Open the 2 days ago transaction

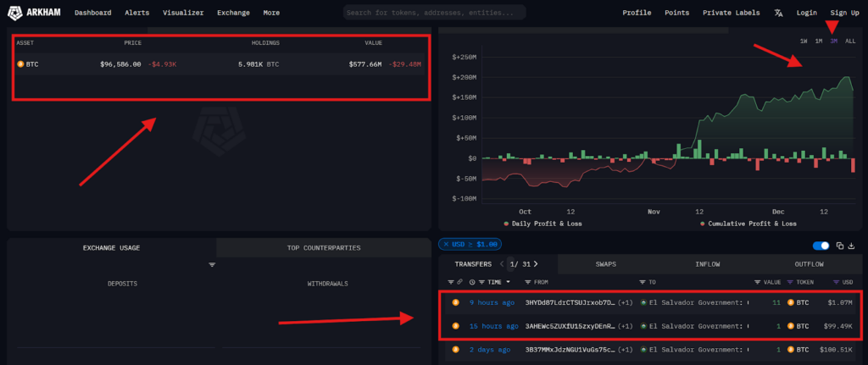click(489, 350)
